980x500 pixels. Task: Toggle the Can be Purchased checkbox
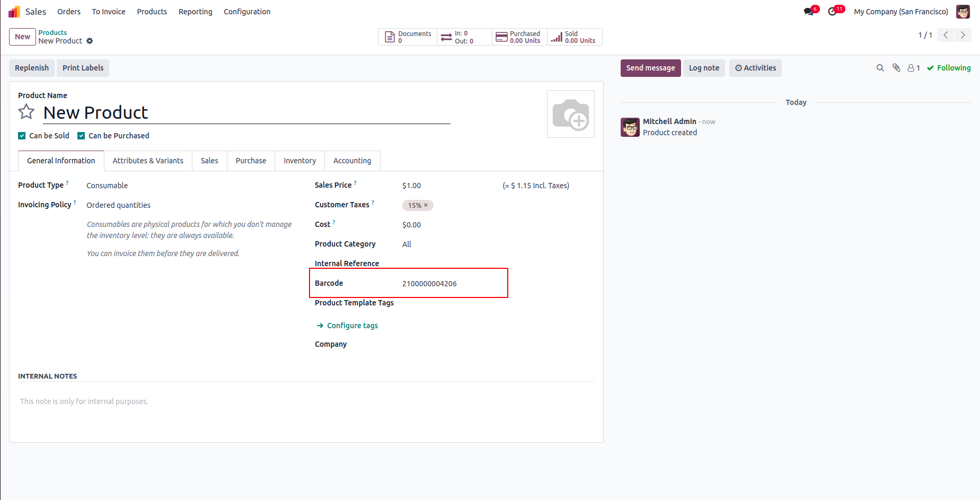pos(81,136)
